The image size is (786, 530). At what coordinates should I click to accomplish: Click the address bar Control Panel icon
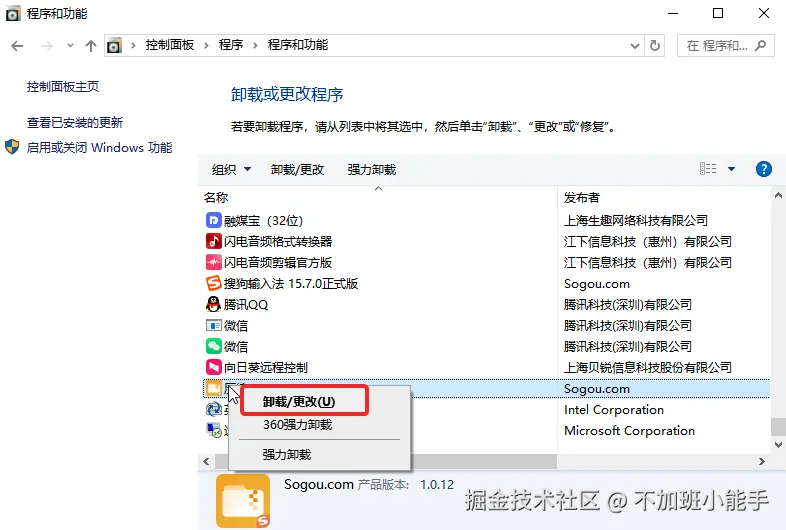tap(114, 46)
